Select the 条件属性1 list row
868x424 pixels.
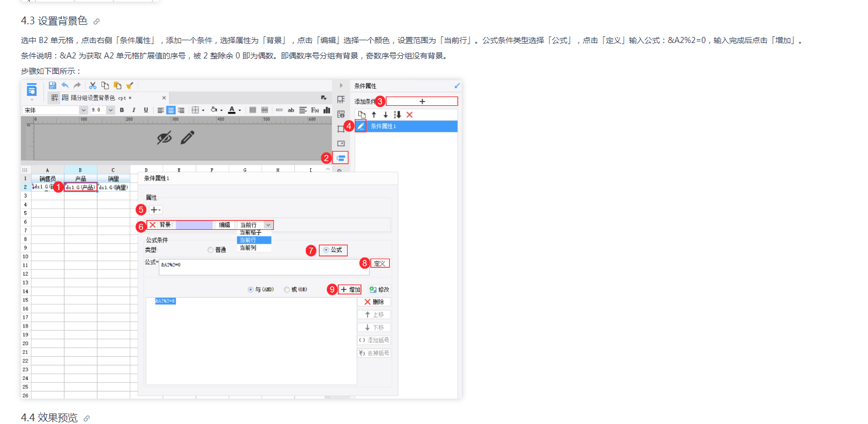(406, 126)
